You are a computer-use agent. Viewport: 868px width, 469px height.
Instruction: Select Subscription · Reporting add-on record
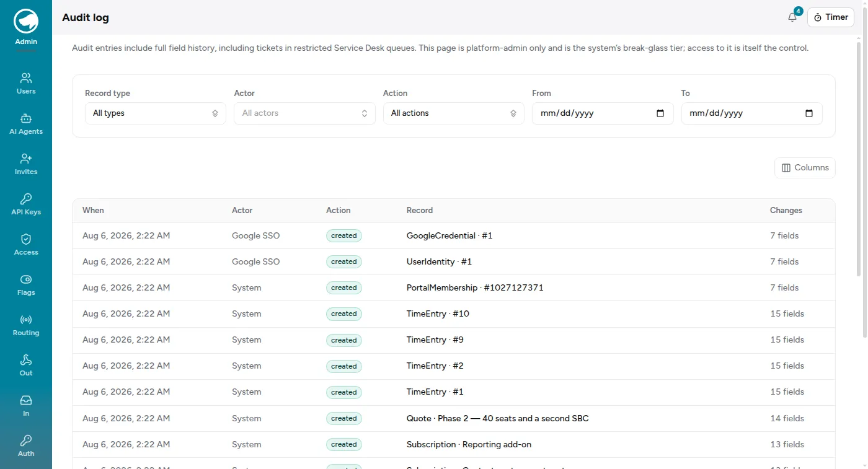pos(469,445)
